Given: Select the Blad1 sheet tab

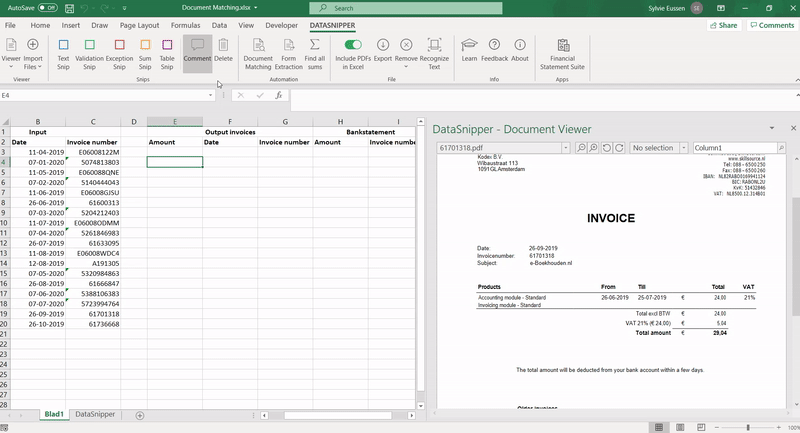Looking at the screenshot, I should 54,415.
